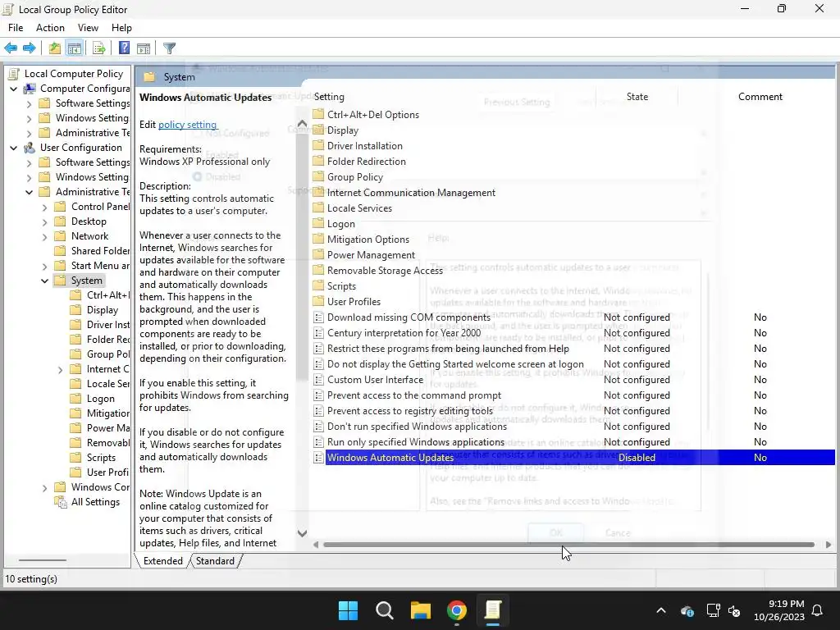The image size is (840, 630).
Task: Open the Windows Start button
Action: (x=348, y=610)
